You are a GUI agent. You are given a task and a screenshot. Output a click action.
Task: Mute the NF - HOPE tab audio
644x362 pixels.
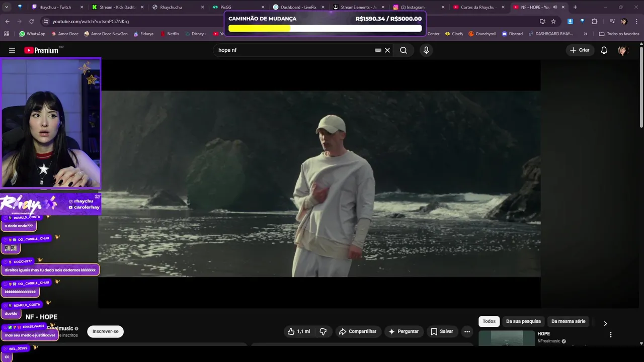coord(555,7)
